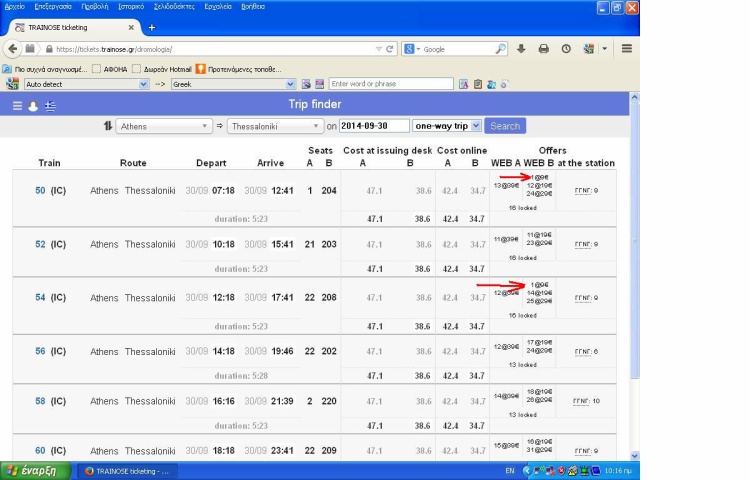Click the translate page icon after Greek dropdown
This screenshot has width=750, height=480.
pos(306,84)
